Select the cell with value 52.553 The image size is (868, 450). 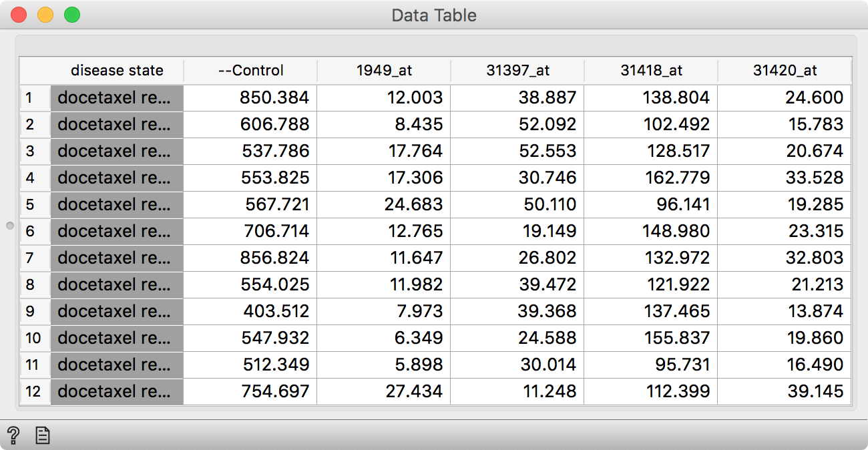(517, 151)
